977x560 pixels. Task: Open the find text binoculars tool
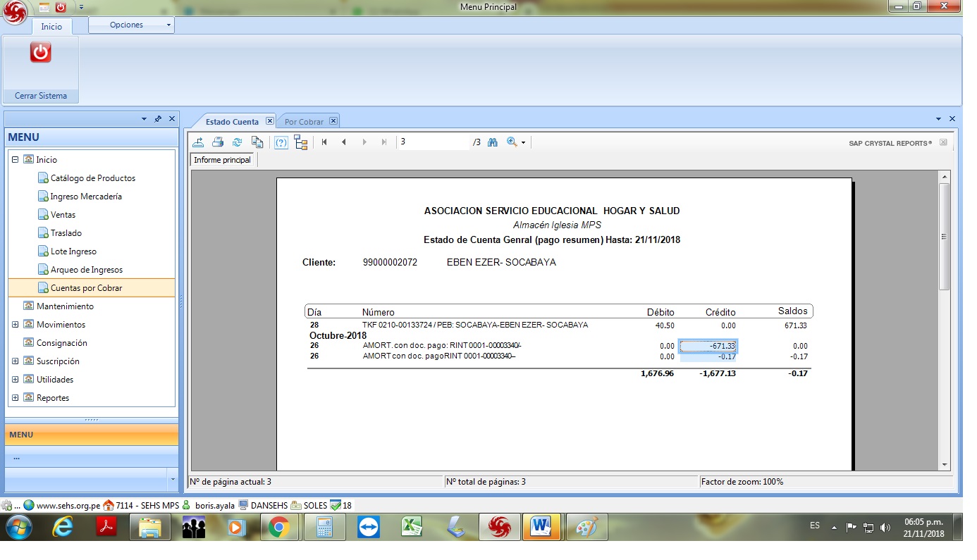[493, 142]
